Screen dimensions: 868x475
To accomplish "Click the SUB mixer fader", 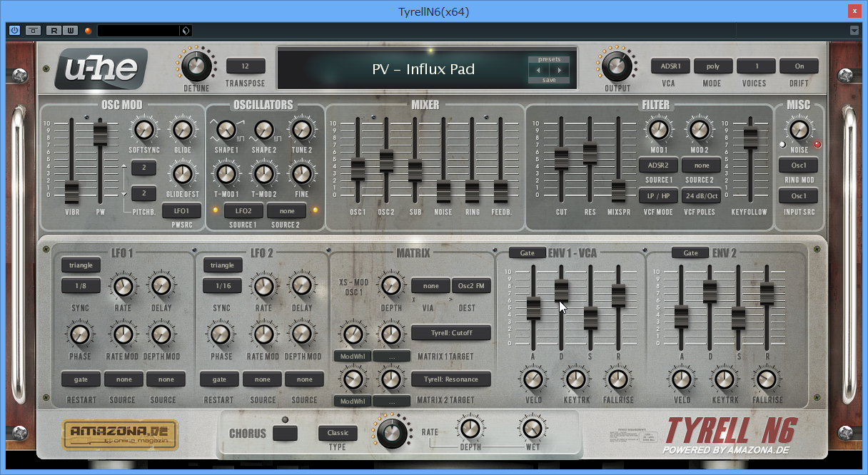I will click(415, 170).
